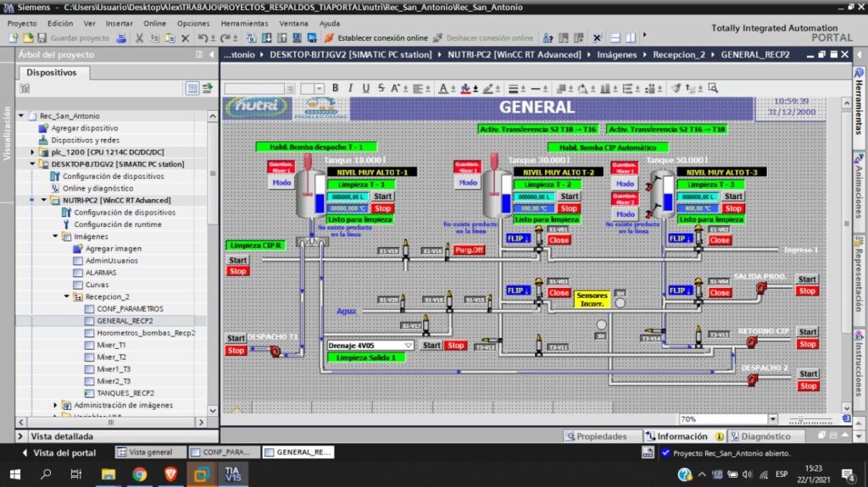Collapse the Árbol del proyecto panel
Image resolution: width=868 pixels, height=487 pixels.
point(211,54)
